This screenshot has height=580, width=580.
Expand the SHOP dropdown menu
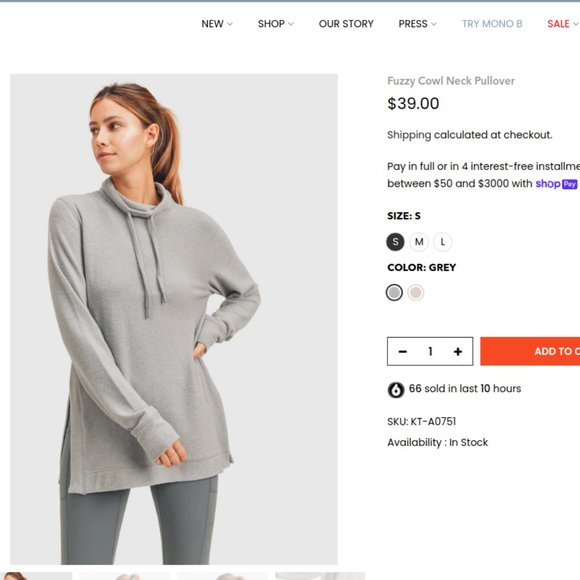click(276, 24)
